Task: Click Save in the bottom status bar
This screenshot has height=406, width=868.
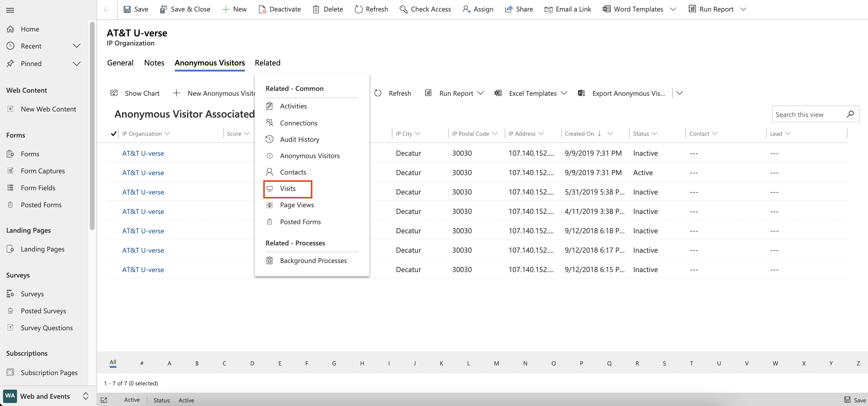Action: 855,400
